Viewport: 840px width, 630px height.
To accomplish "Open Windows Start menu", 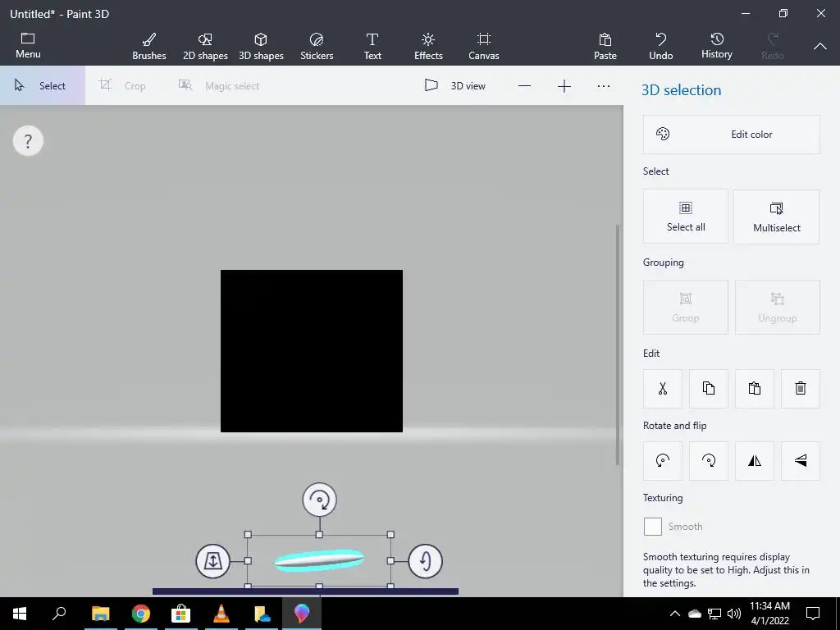I will (x=20, y=614).
